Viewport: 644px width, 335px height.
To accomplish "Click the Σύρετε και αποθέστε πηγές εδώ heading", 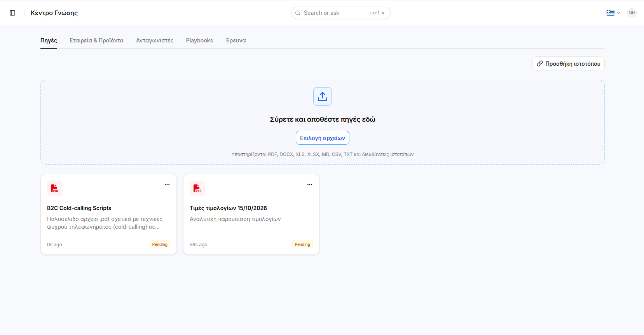I will (x=323, y=119).
